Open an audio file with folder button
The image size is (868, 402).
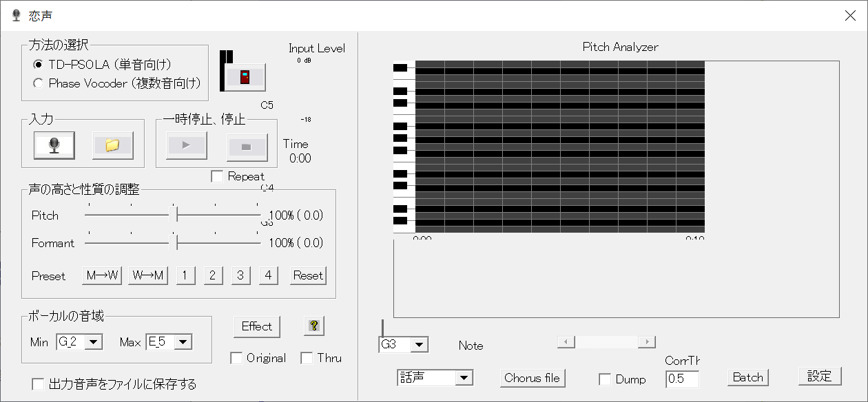pyautogui.click(x=113, y=145)
